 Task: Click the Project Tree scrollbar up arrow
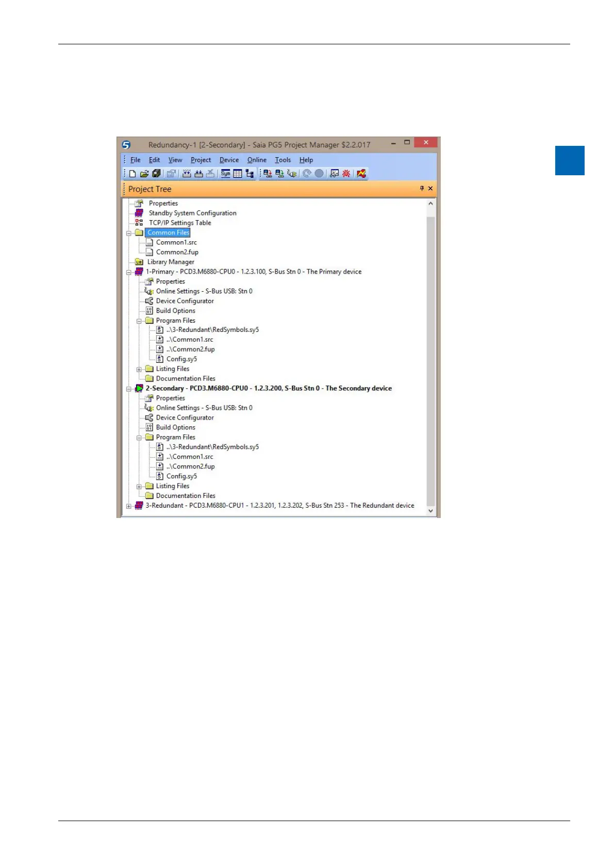coord(431,204)
